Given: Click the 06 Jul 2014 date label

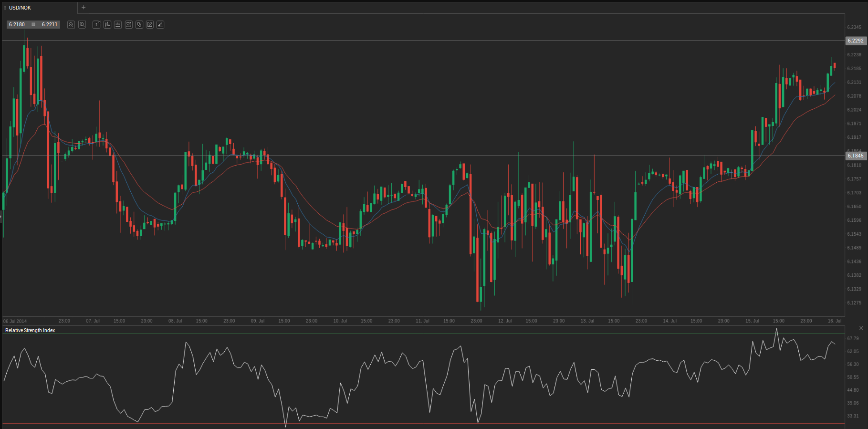Looking at the screenshot, I should tap(15, 321).
